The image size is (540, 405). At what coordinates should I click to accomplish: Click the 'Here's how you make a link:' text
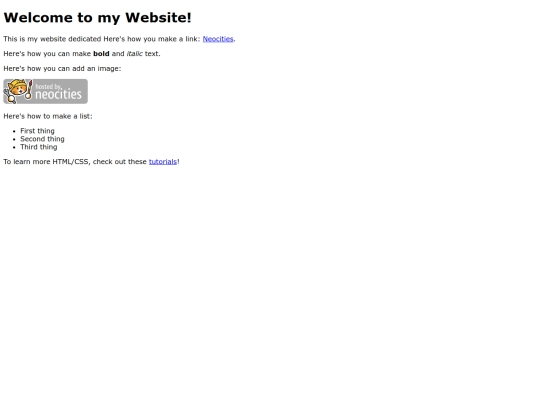coord(152,39)
